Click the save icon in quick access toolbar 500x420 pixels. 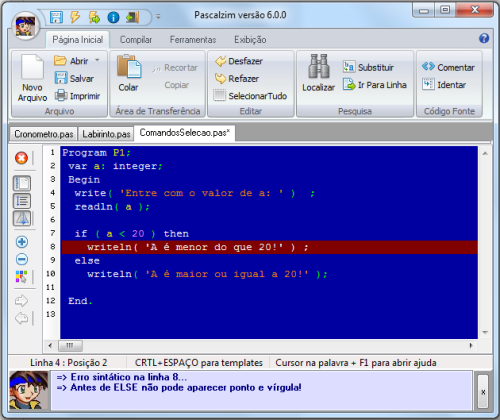pos(56,17)
